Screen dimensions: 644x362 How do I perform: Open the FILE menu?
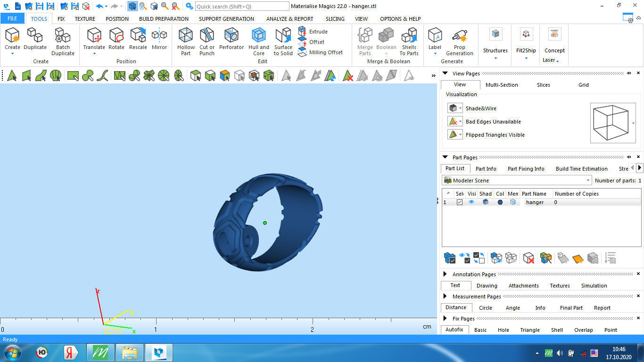[12, 19]
